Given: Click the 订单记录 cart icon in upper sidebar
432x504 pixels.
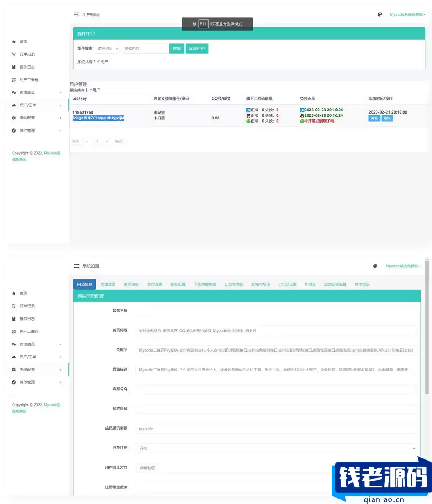Looking at the screenshot, I should (x=14, y=54).
